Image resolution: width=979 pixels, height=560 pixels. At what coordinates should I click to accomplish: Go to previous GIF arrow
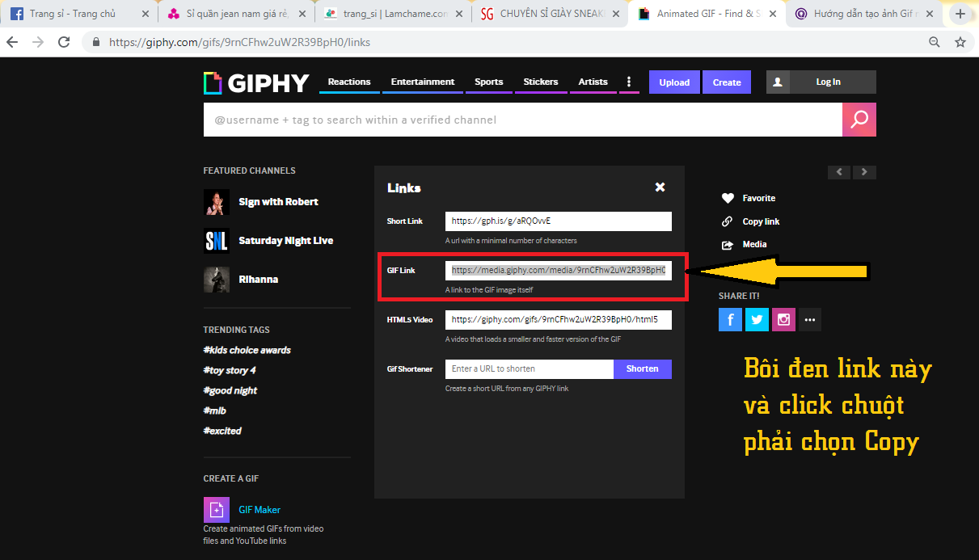point(839,172)
